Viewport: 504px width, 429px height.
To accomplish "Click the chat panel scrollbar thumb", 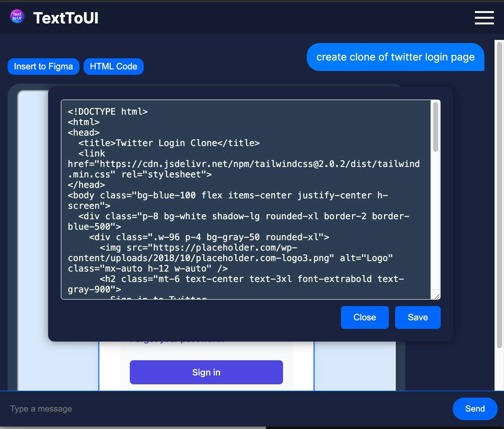I will point(500,195).
